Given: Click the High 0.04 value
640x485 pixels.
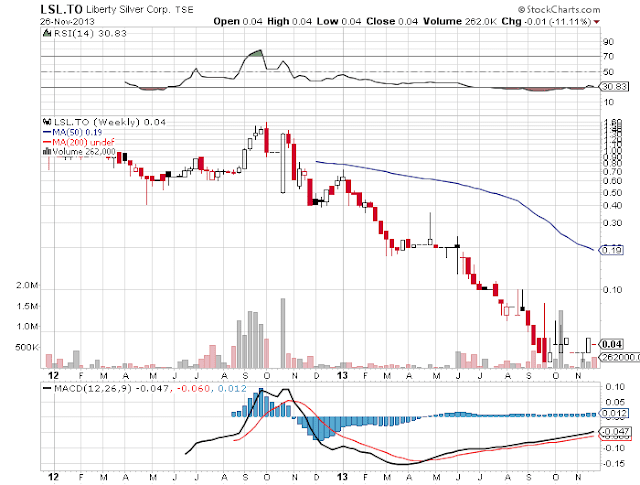Looking at the screenshot, I should coord(289,21).
